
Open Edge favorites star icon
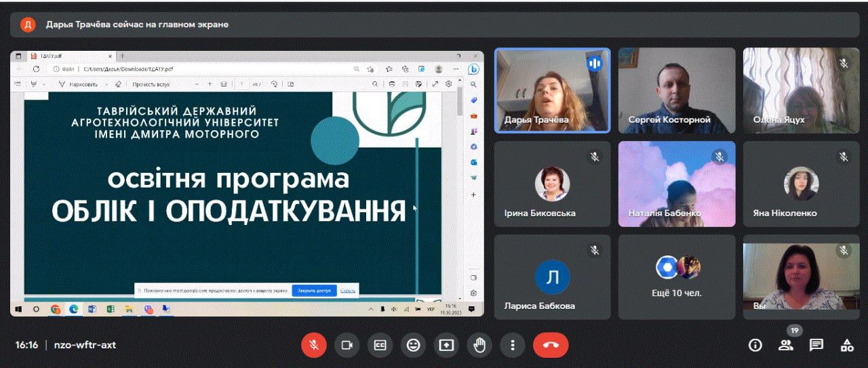click(389, 69)
